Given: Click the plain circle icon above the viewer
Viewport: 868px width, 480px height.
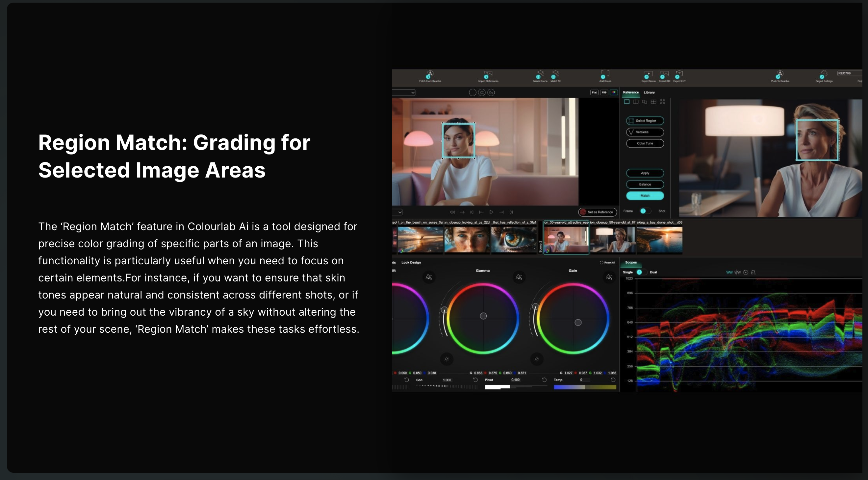Looking at the screenshot, I should [472, 93].
